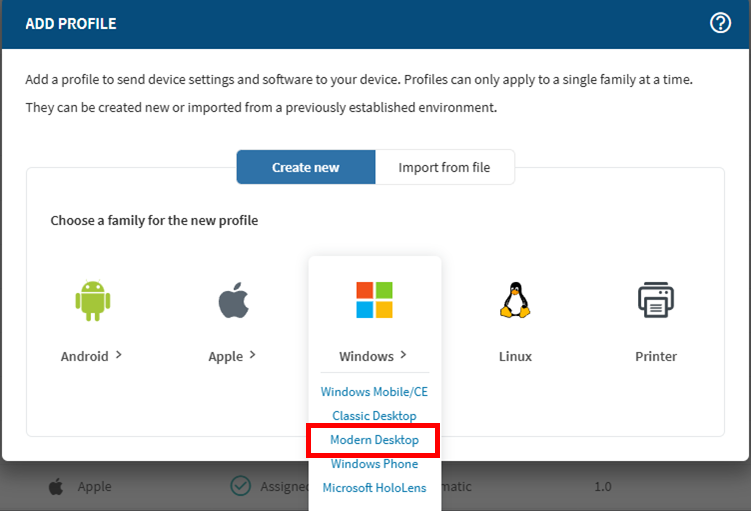The width and height of the screenshot is (751, 511).
Task: Choose the Modern Desktop option
Action: (x=374, y=440)
